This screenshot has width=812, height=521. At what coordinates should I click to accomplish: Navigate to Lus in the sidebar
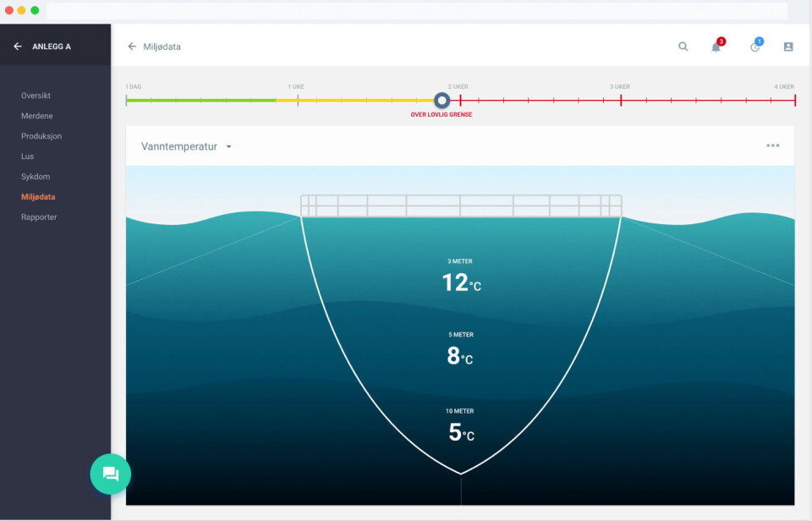28,156
